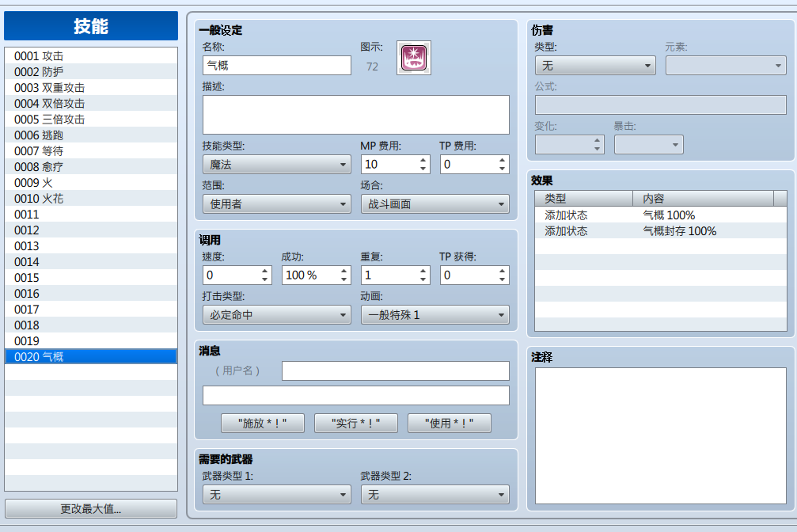
Task: Select empty skill slot 0018
Action: 91,325
